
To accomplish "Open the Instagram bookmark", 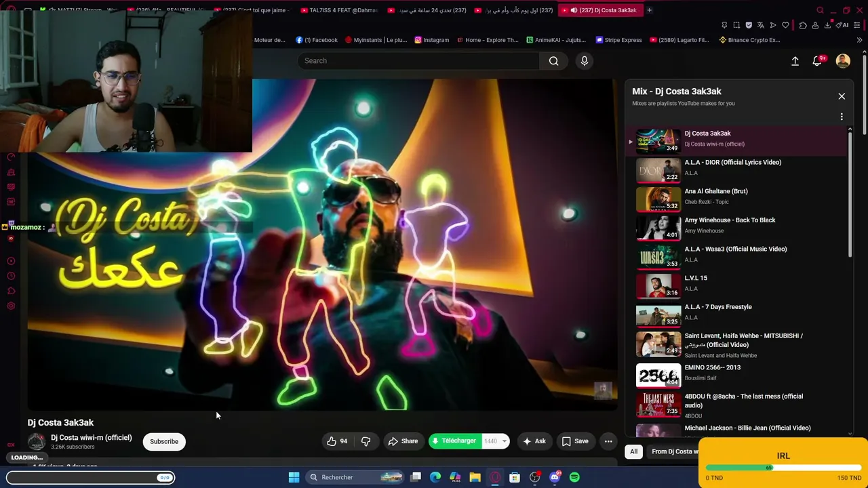I will point(432,40).
